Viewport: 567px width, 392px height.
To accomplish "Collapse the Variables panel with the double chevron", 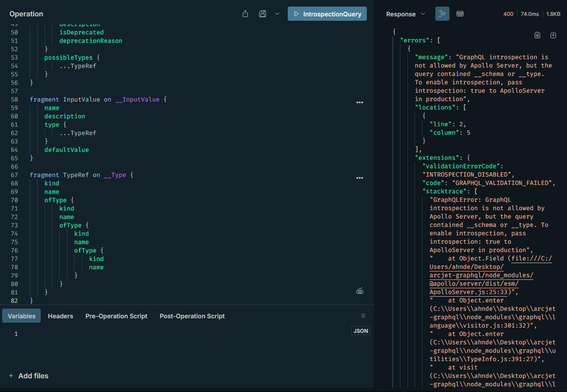I will tap(363, 315).
